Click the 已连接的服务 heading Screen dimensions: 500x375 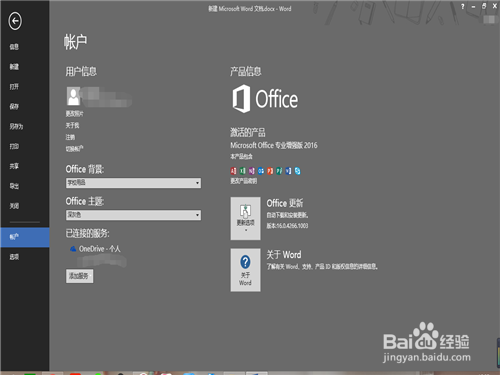87,233
